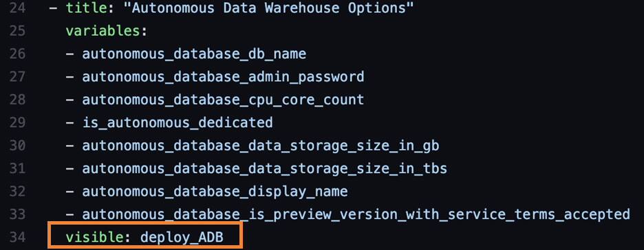This screenshot has height=250, width=644.
Task: Click autonomous_database_admin_password entry
Action: pos(223,77)
